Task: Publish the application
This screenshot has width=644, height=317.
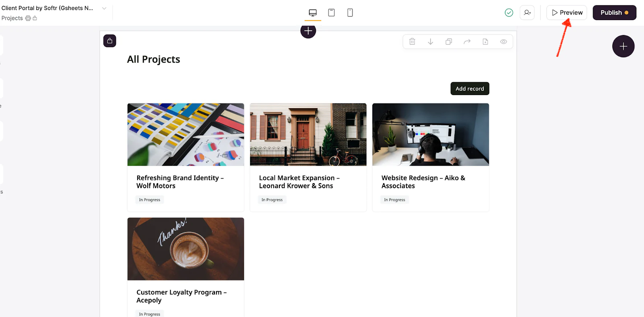Action: click(x=614, y=12)
